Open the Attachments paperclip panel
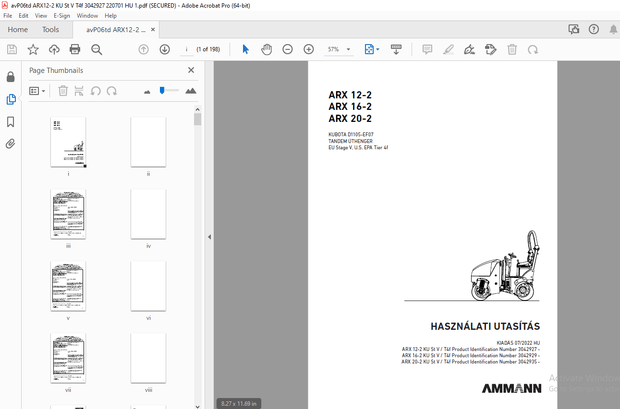 tap(11, 144)
